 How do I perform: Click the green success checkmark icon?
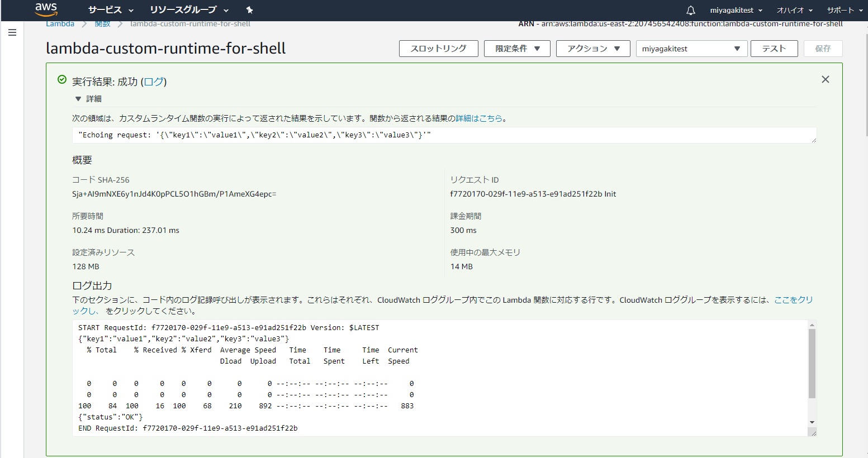[62, 80]
